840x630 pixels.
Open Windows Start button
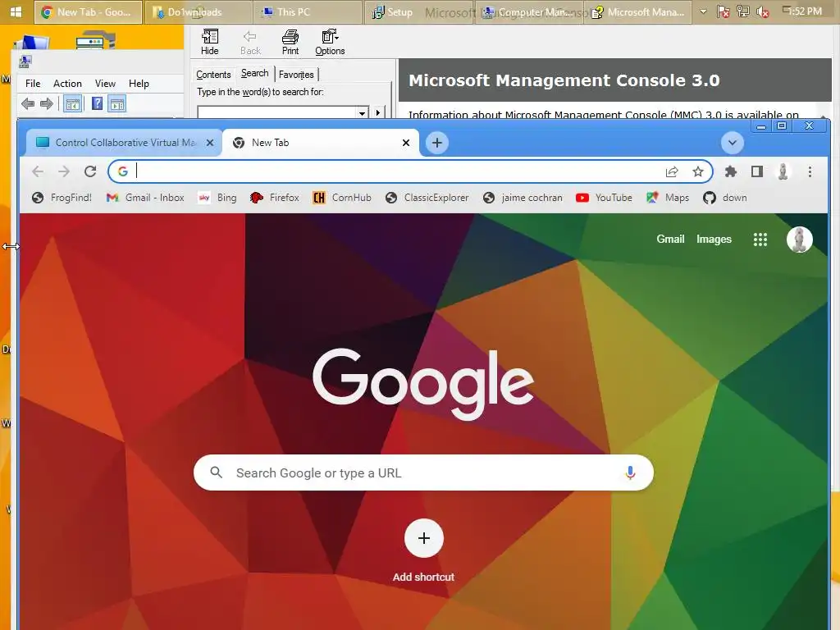coord(16,11)
